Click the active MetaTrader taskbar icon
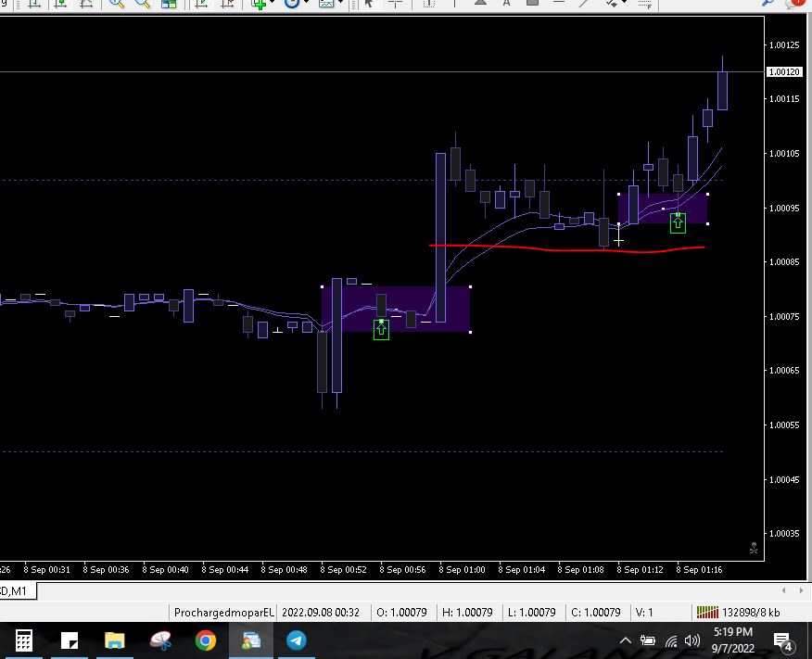812x659 pixels. (x=251, y=640)
